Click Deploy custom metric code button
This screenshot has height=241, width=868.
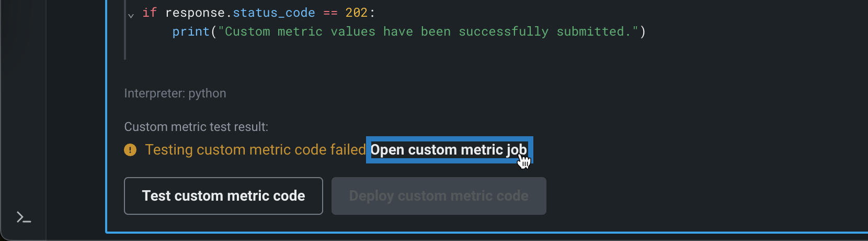click(439, 196)
